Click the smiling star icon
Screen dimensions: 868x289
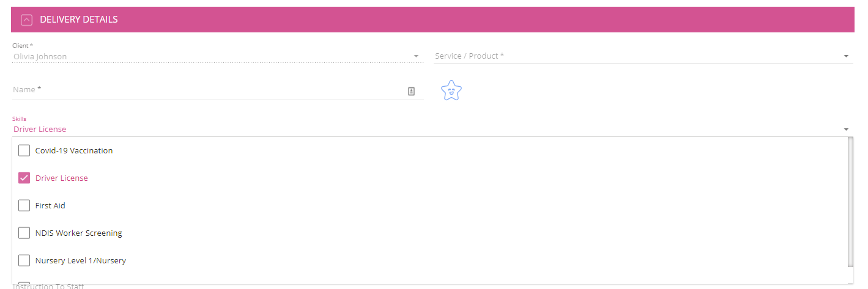pos(451,91)
